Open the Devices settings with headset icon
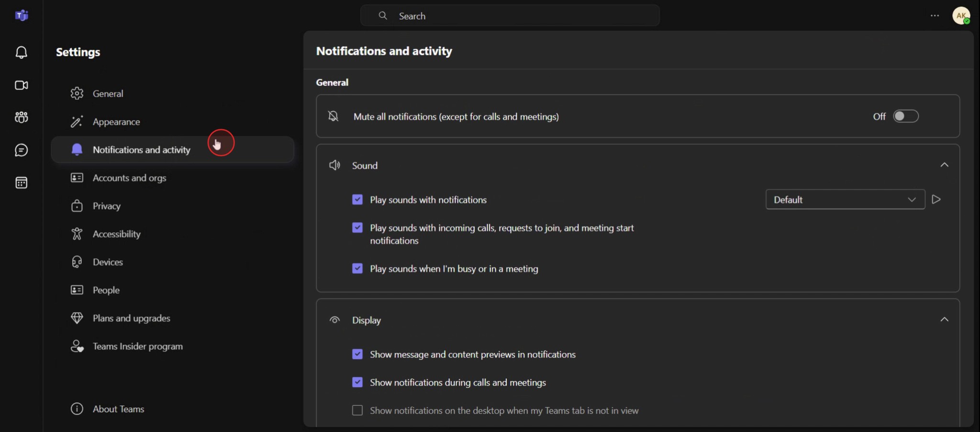Viewport: 980px width, 432px height. (109, 261)
